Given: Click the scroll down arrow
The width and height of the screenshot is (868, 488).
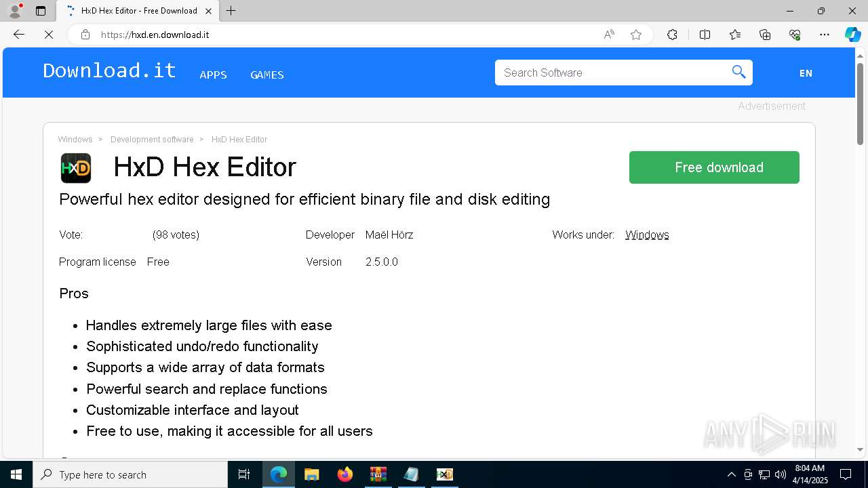Looking at the screenshot, I should point(861,449).
